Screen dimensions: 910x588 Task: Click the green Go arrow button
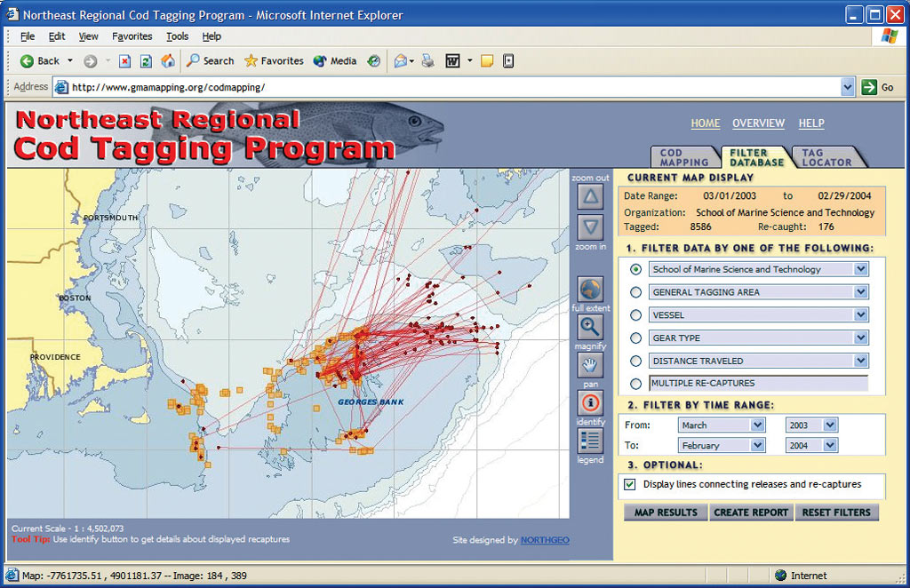coord(869,88)
